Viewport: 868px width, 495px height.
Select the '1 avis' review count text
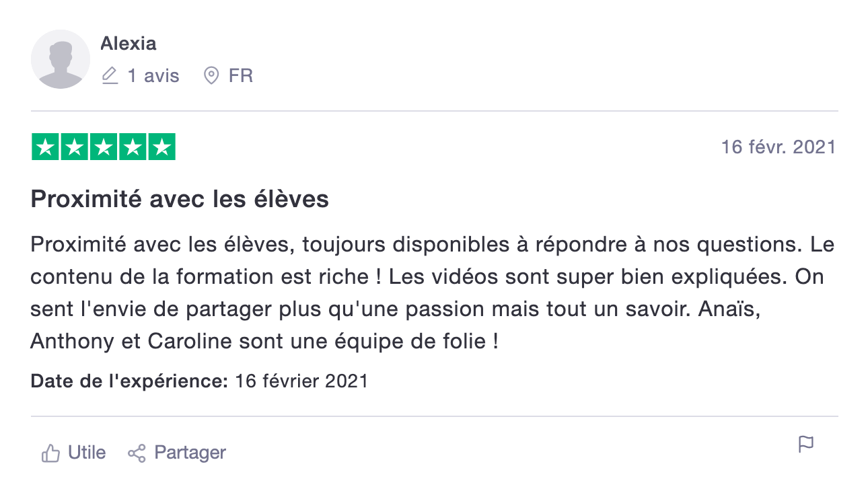coord(153,76)
